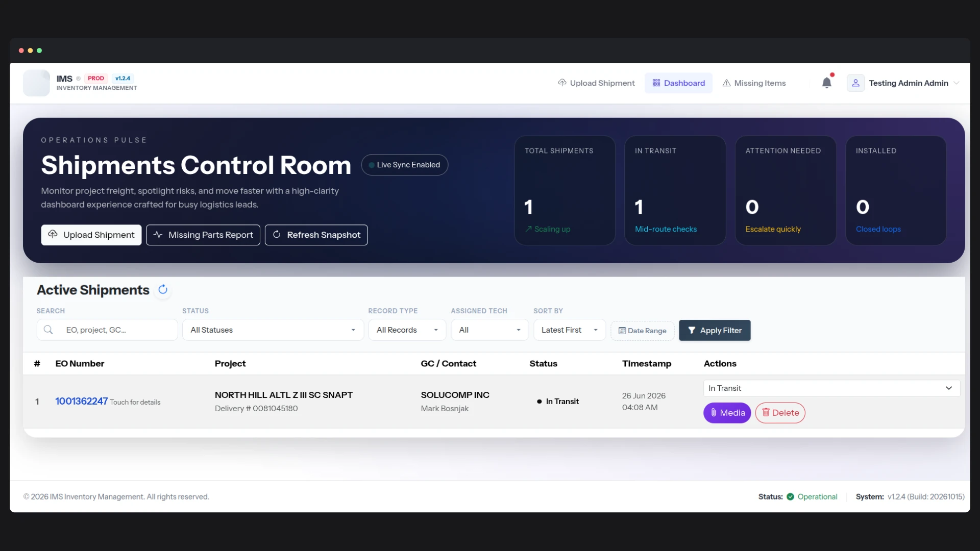Image resolution: width=980 pixels, height=551 pixels.
Task: Click the Live Sync Enabled pill
Action: click(x=405, y=165)
